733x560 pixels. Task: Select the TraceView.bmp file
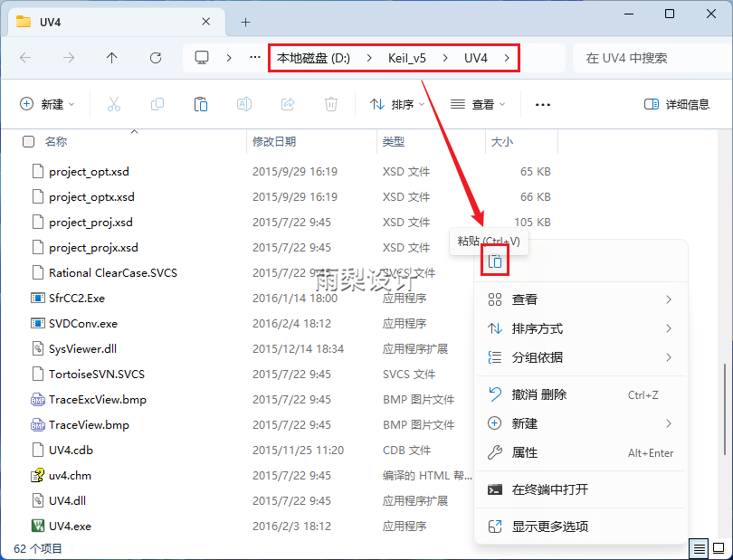pos(89,425)
